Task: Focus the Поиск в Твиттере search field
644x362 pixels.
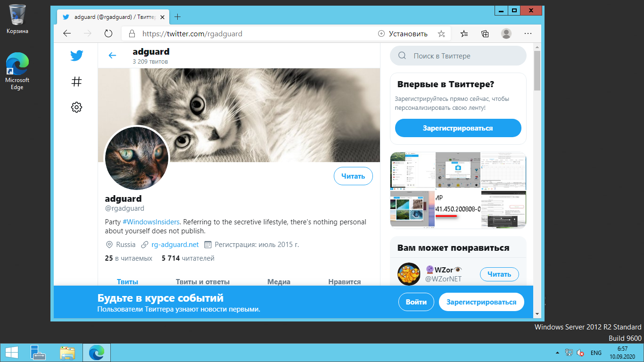Action: (x=458, y=56)
